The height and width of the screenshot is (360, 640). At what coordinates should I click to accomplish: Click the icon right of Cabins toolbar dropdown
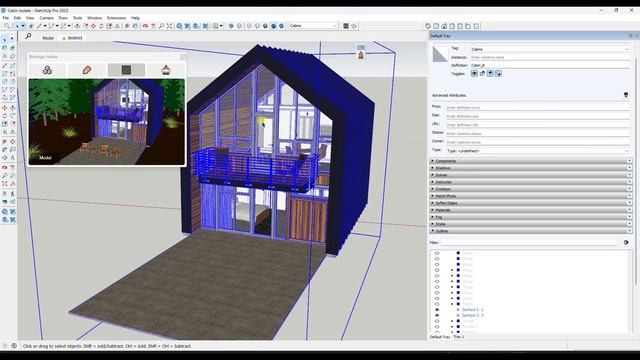(346, 26)
